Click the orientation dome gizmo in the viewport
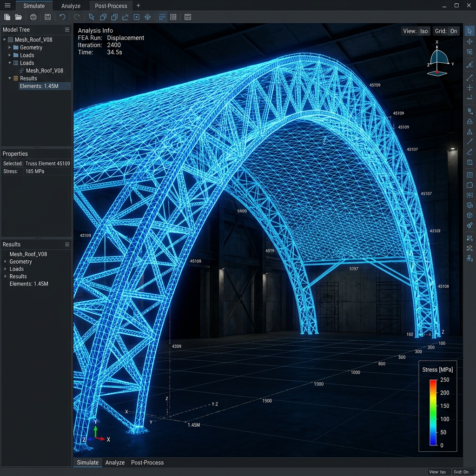Screen dimensions: 476x476 tap(438, 58)
